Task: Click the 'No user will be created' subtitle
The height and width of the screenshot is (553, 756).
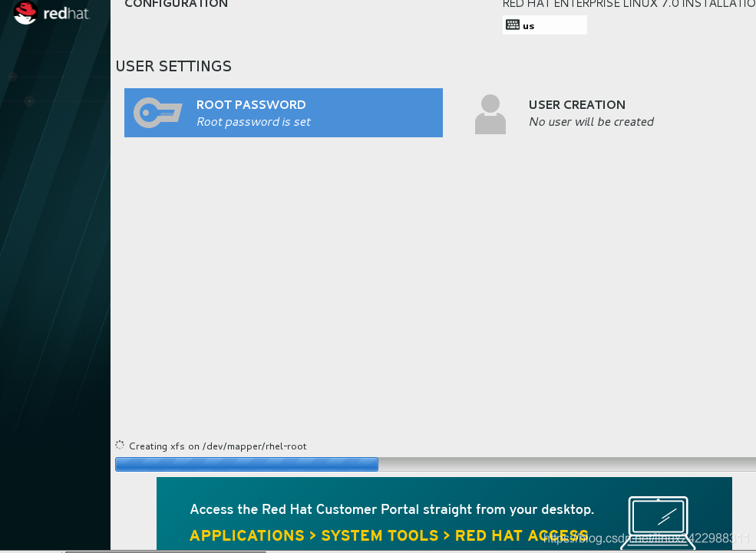Action: [591, 122]
